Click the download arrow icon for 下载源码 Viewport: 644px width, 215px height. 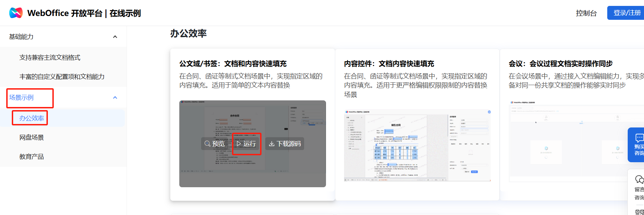click(x=272, y=143)
